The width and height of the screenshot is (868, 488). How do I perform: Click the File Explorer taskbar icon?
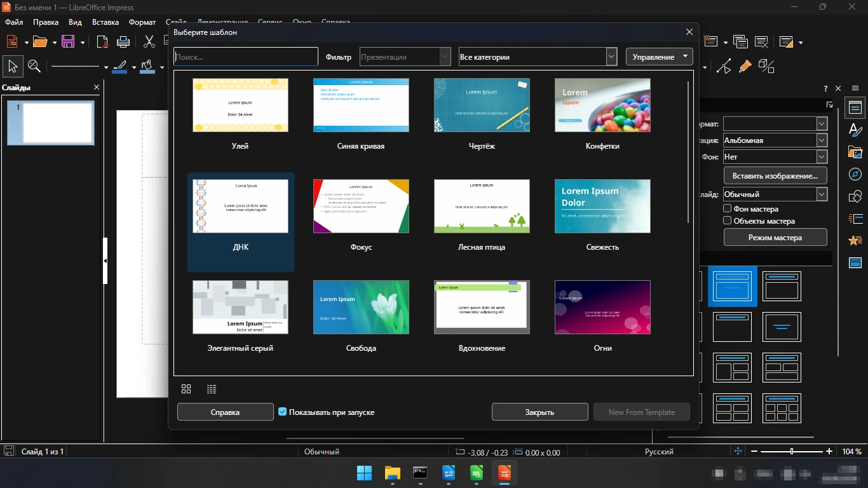(x=393, y=473)
